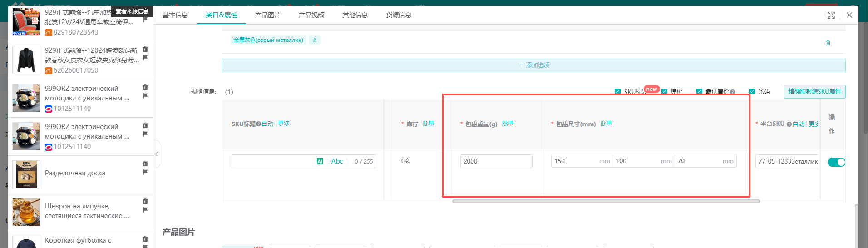This screenshot has width=868, height=248.
Task: Uncheck the 原价 checkbox
Action: point(665,91)
